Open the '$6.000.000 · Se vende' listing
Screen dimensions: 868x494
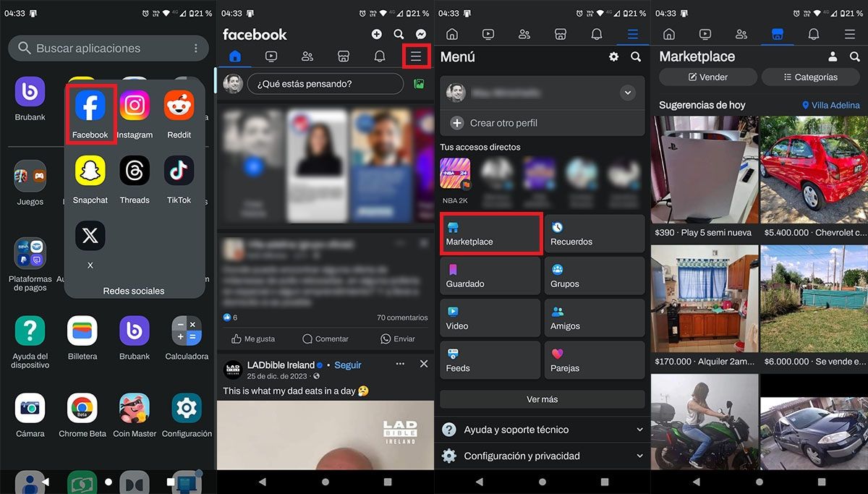[x=814, y=306]
